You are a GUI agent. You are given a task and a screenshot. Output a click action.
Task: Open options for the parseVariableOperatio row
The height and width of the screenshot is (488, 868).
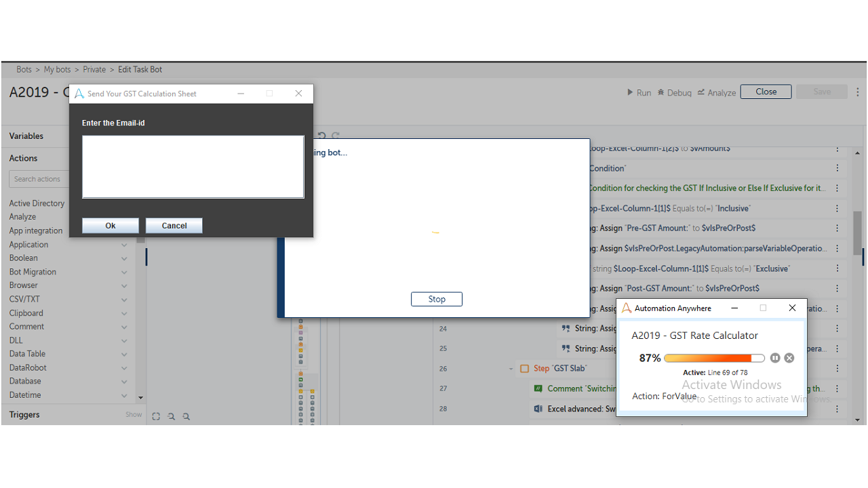(x=837, y=248)
